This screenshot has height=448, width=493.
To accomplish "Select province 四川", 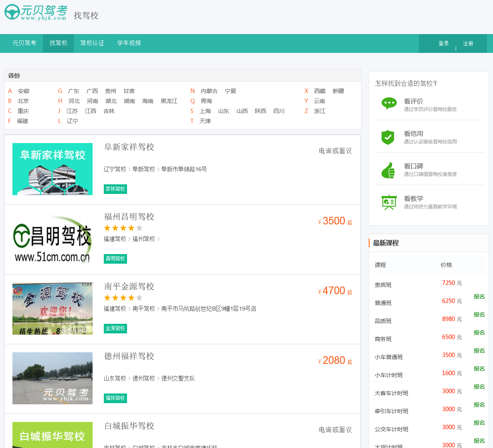I will [x=279, y=111].
